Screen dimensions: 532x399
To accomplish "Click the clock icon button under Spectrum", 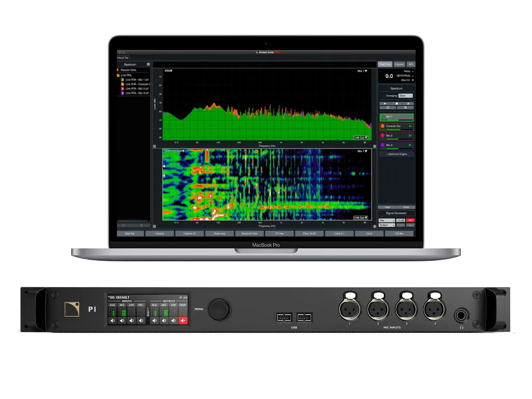I will 388,108.
